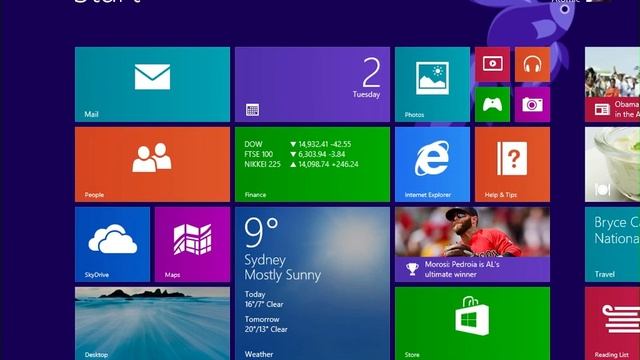
Task: Open the News tile mentioning Obama
Action: tap(612, 84)
